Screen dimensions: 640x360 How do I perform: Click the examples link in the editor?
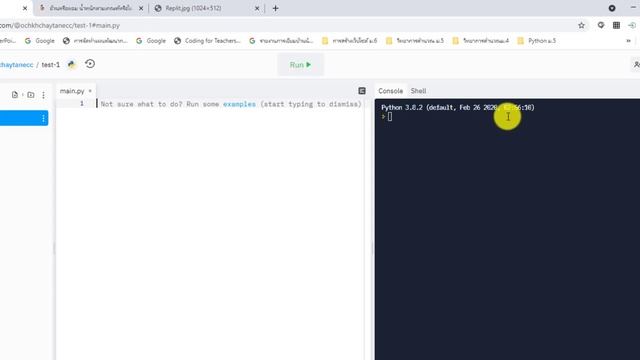(x=239, y=104)
